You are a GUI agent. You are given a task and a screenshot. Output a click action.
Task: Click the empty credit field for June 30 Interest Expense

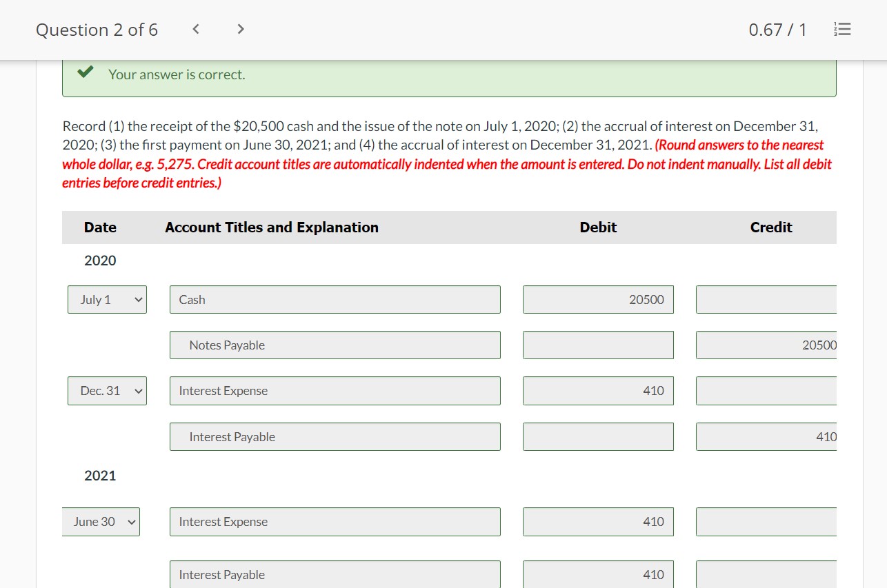point(766,522)
